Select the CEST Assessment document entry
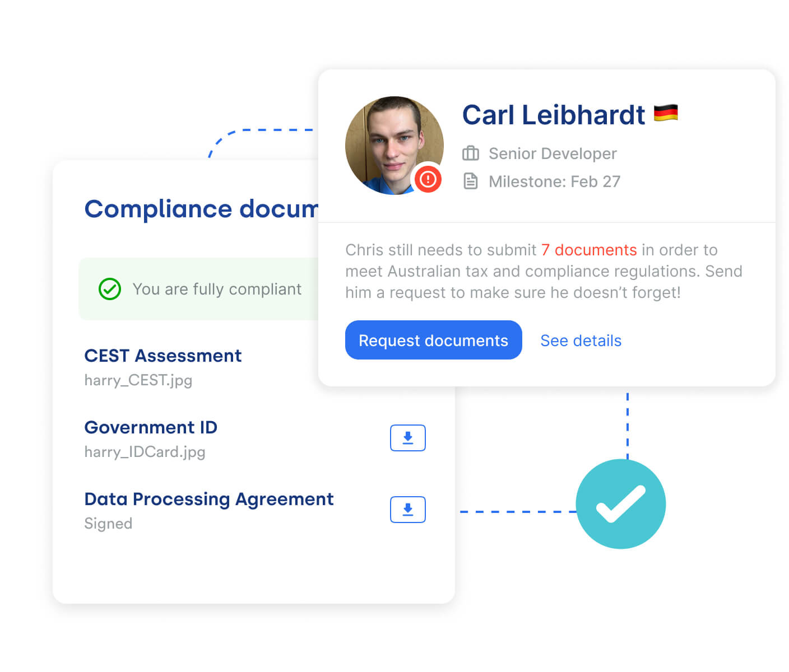This screenshot has width=789, height=672. pyautogui.click(x=163, y=356)
